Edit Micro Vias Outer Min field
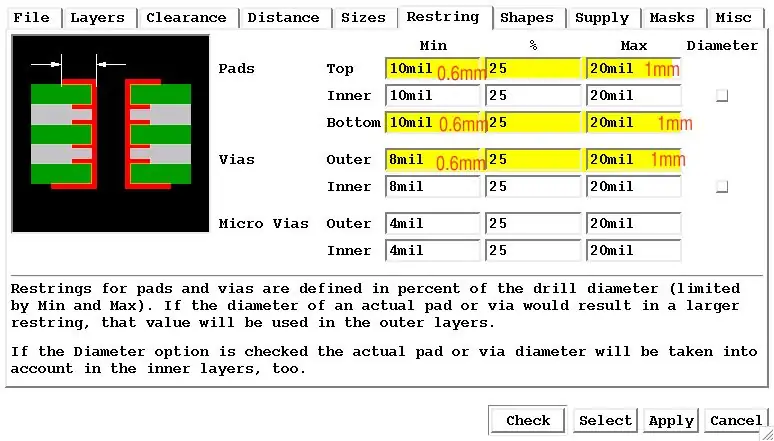 [432, 224]
